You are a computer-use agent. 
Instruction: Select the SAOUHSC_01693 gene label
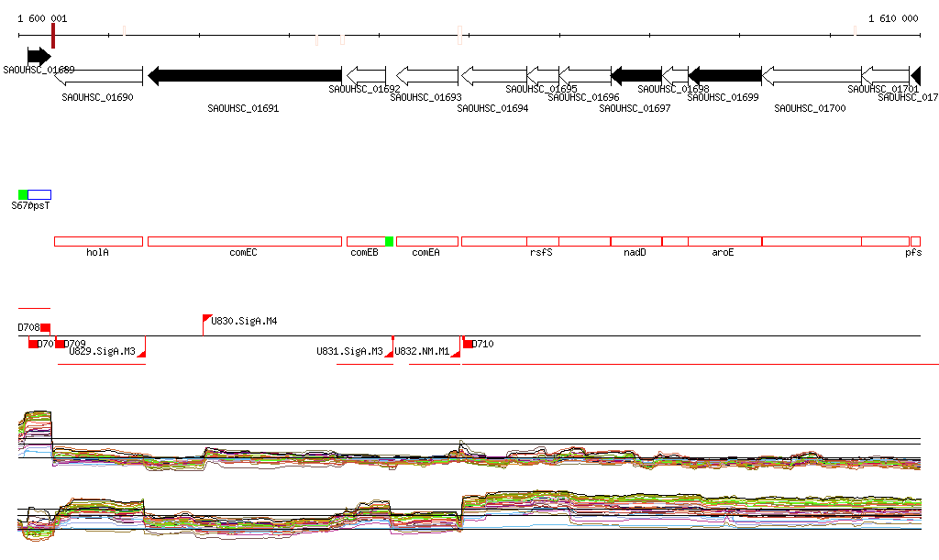(x=425, y=97)
